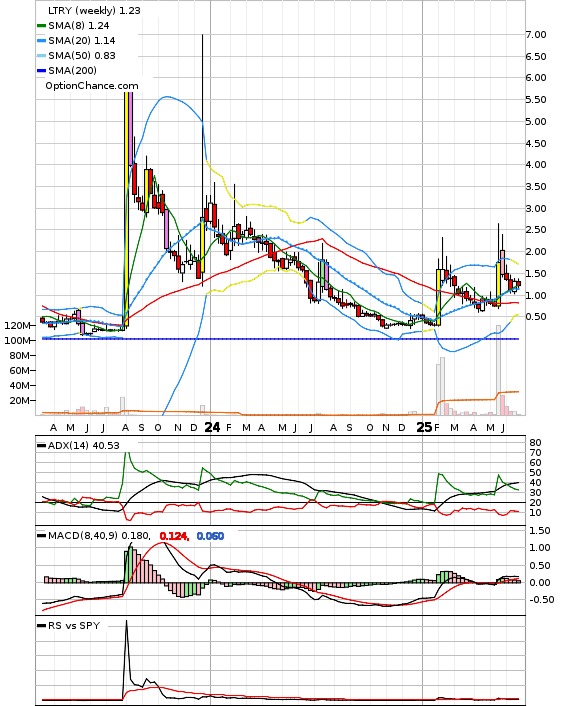The image size is (566, 706).
Task: Click the 120M volume axis label
Action: pos(18,326)
